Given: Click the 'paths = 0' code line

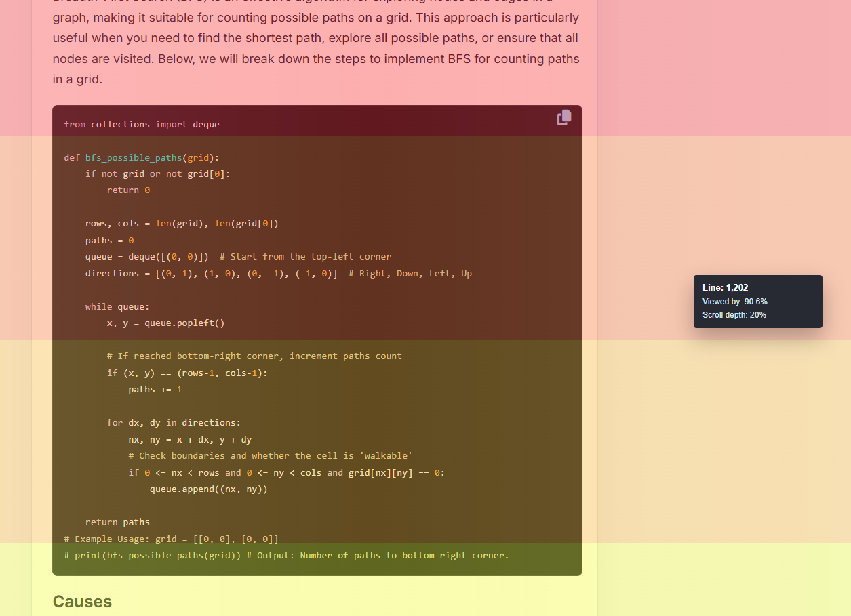Looking at the screenshot, I should click(x=109, y=240).
